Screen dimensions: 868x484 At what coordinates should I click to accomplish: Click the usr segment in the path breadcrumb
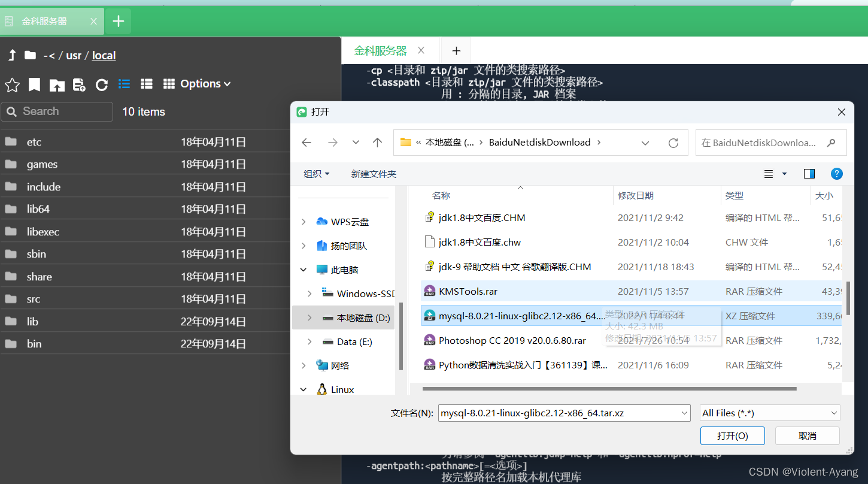click(x=74, y=56)
